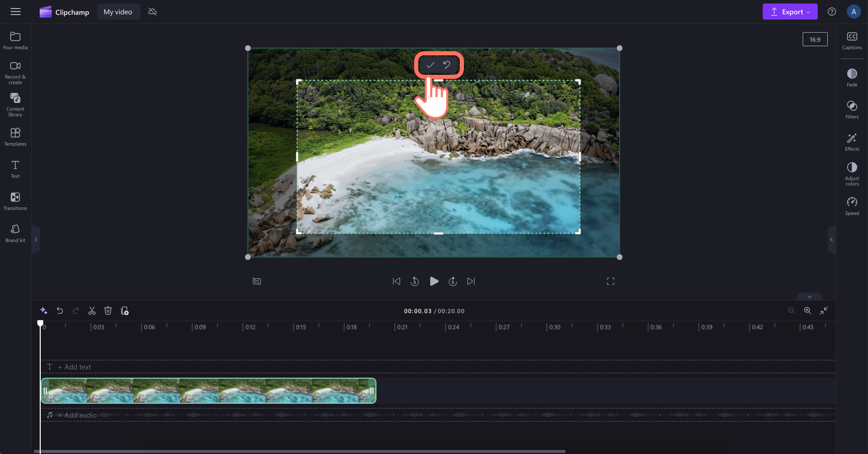Open the hamburger main menu

(16, 12)
